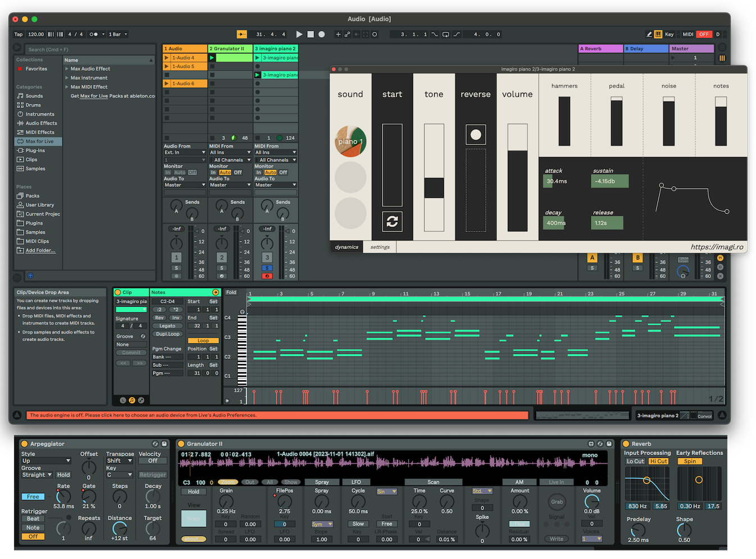Click the Add Folder link
756x559 pixels.
point(40,251)
